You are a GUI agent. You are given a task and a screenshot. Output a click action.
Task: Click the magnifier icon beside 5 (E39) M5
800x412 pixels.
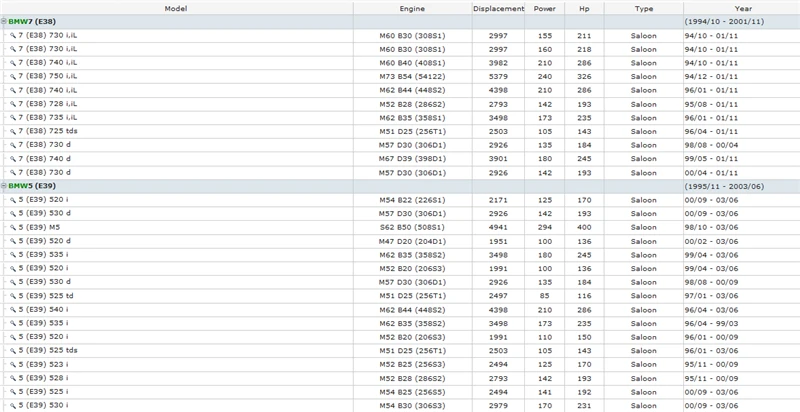pyautogui.click(x=13, y=227)
